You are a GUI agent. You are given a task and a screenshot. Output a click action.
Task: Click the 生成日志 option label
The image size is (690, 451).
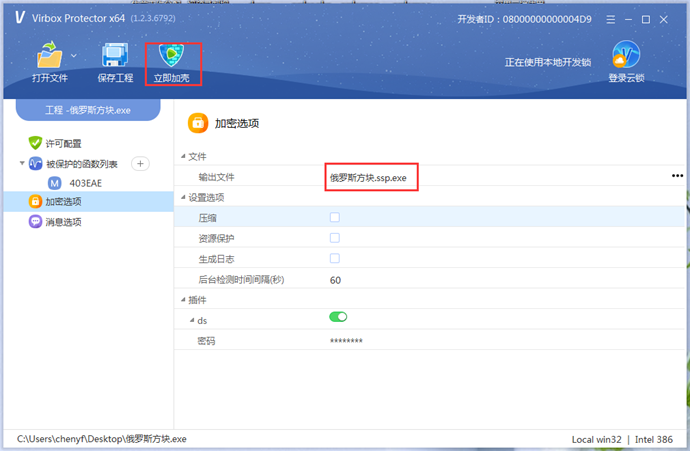(216, 259)
